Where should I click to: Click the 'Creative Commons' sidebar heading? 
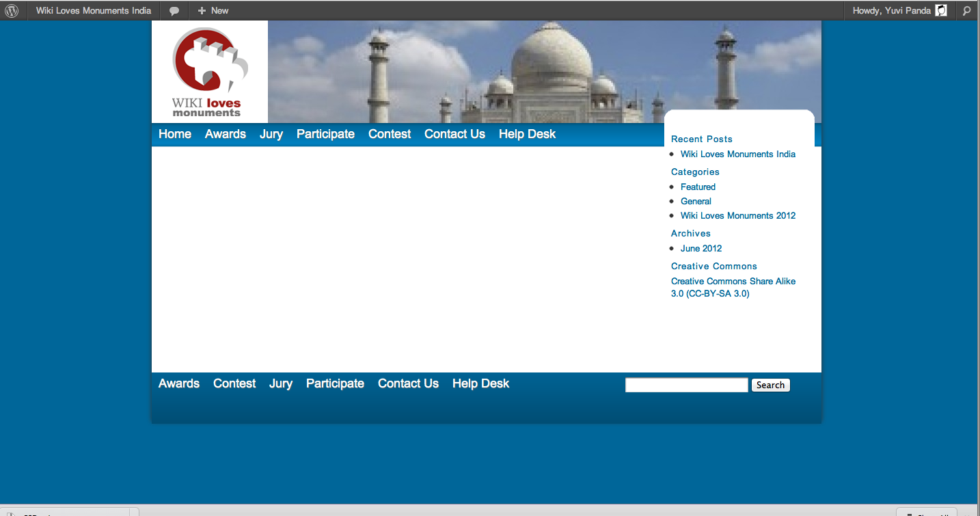[714, 266]
